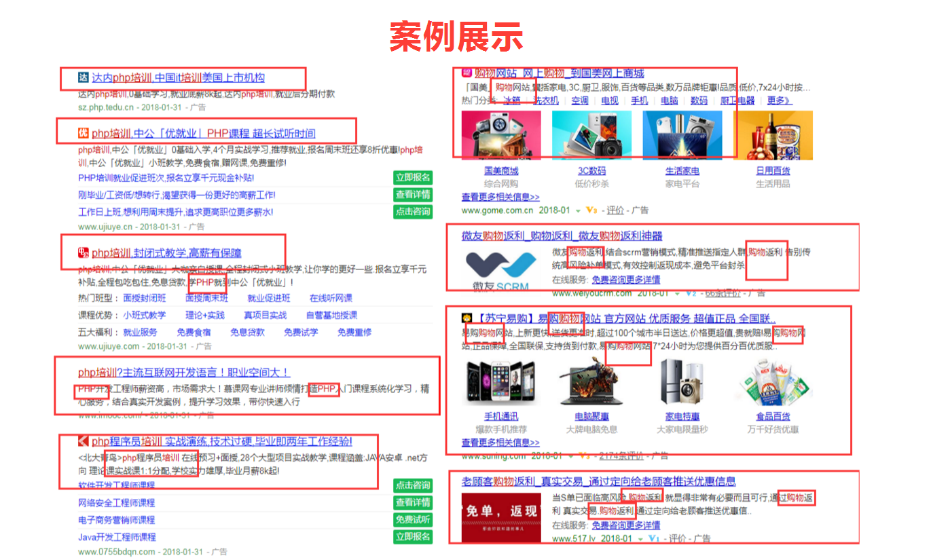Click 网络安全工程师课程 link
The width and height of the screenshot is (931, 560).
click(117, 502)
